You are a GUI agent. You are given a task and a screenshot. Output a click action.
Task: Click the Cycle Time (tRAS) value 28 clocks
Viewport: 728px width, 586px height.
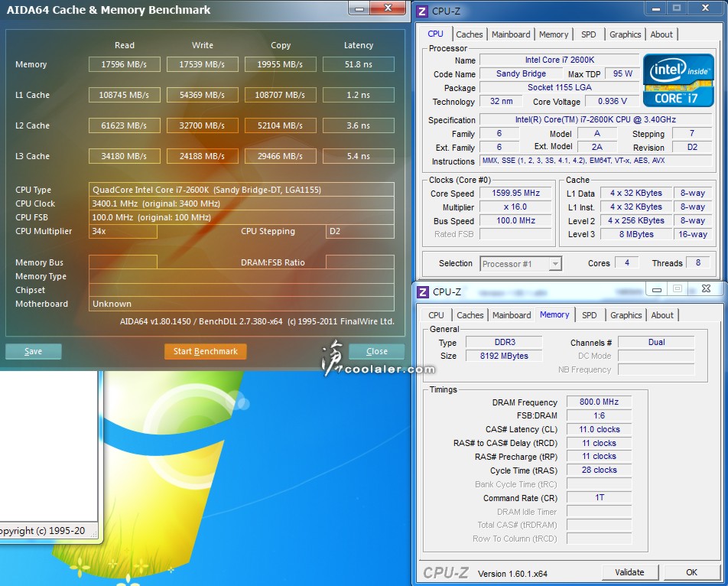[x=599, y=470]
